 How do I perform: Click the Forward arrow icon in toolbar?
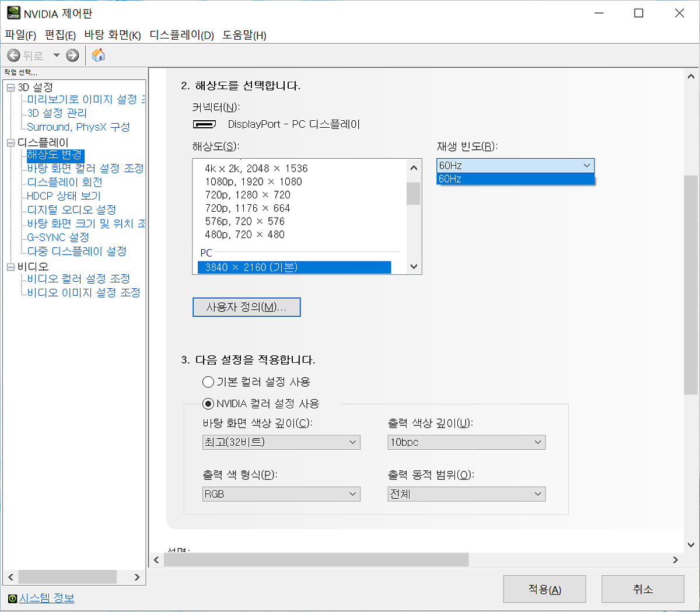(72, 55)
